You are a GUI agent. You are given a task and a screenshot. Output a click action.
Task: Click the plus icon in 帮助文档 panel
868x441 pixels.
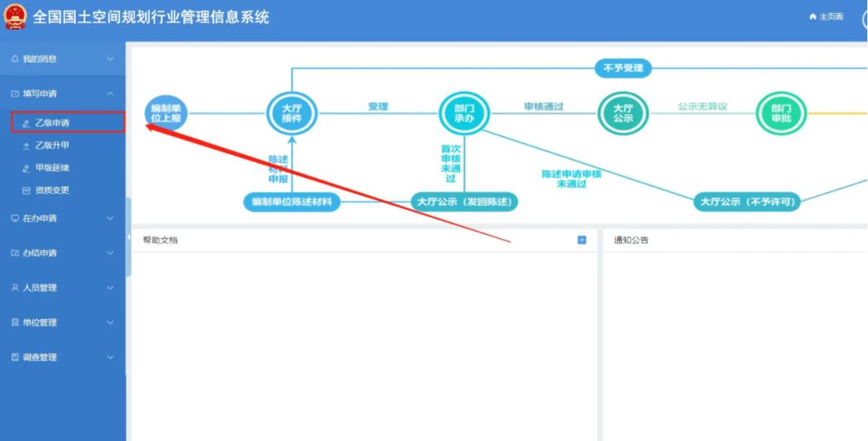coord(582,240)
